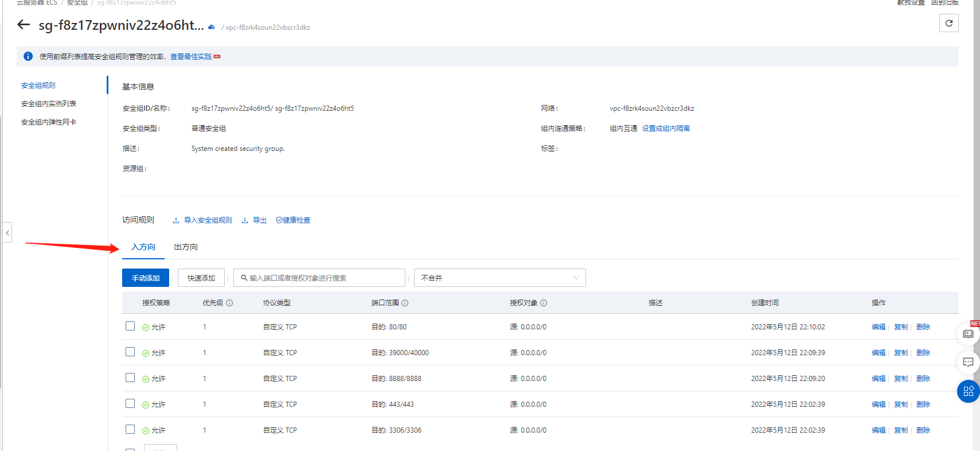The height and width of the screenshot is (451, 980).
Task: Show the priority column info tooltip icon
Action: pos(229,303)
